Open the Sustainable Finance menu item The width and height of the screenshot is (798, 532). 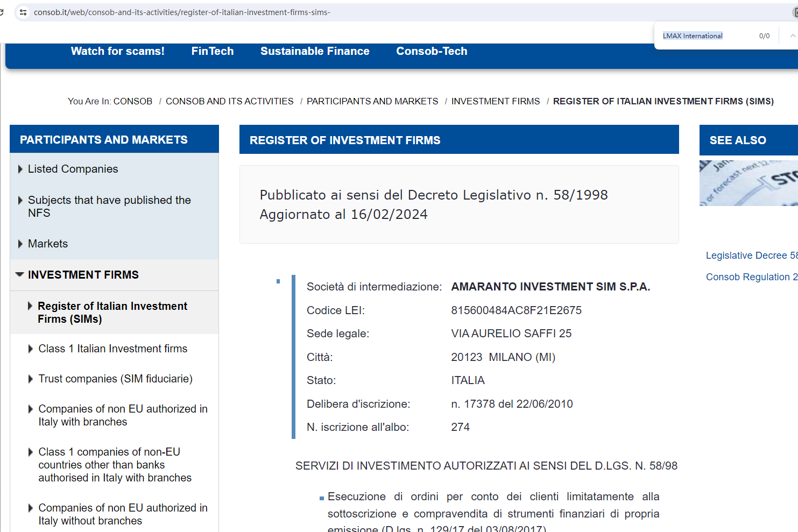pos(315,51)
